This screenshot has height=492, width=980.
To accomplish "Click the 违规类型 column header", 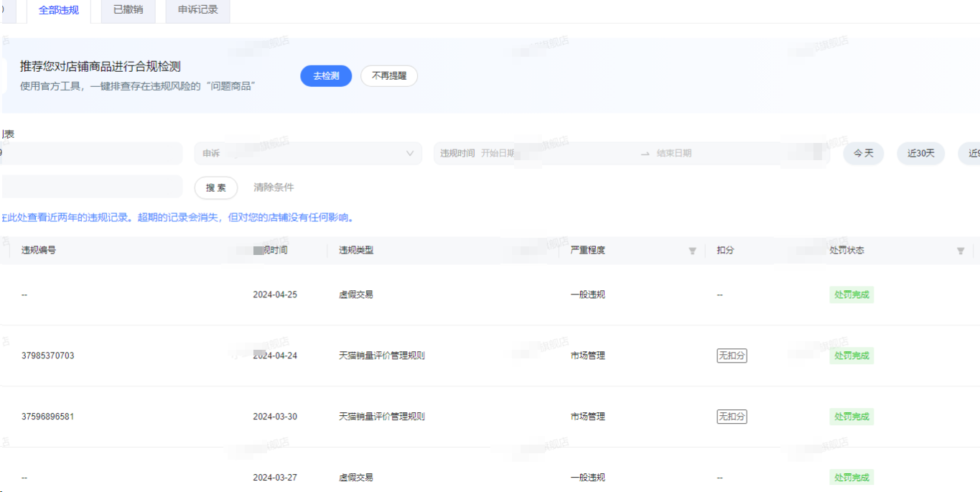I will pos(356,251).
